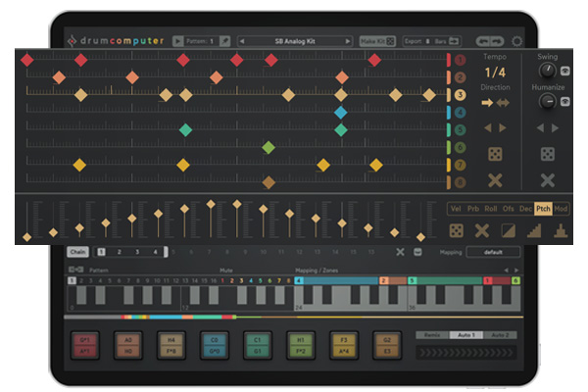Click the Make Kit randomize button

pos(377,41)
